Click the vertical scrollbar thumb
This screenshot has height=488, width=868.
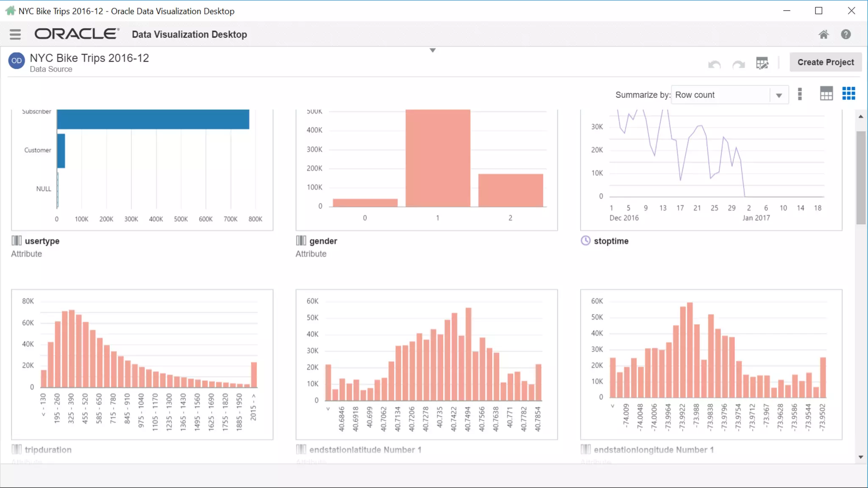coord(860,178)
